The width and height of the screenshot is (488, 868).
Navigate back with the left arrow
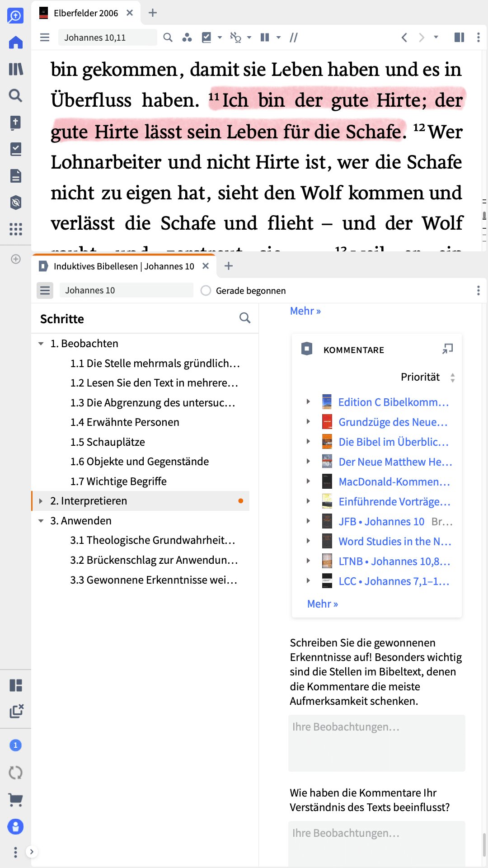[404, 38]
